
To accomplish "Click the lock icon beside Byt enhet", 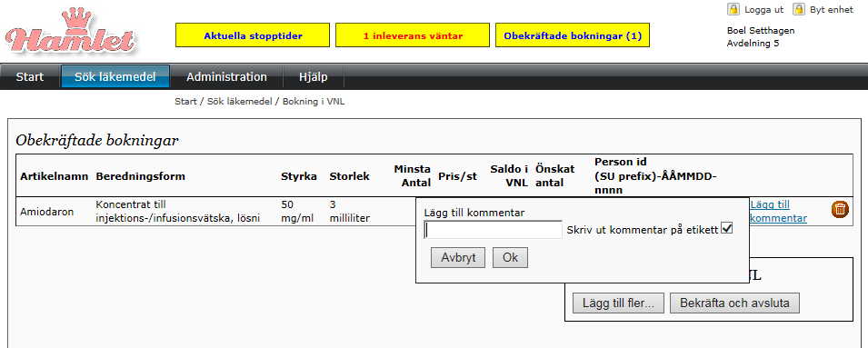I will coord(798,9).
